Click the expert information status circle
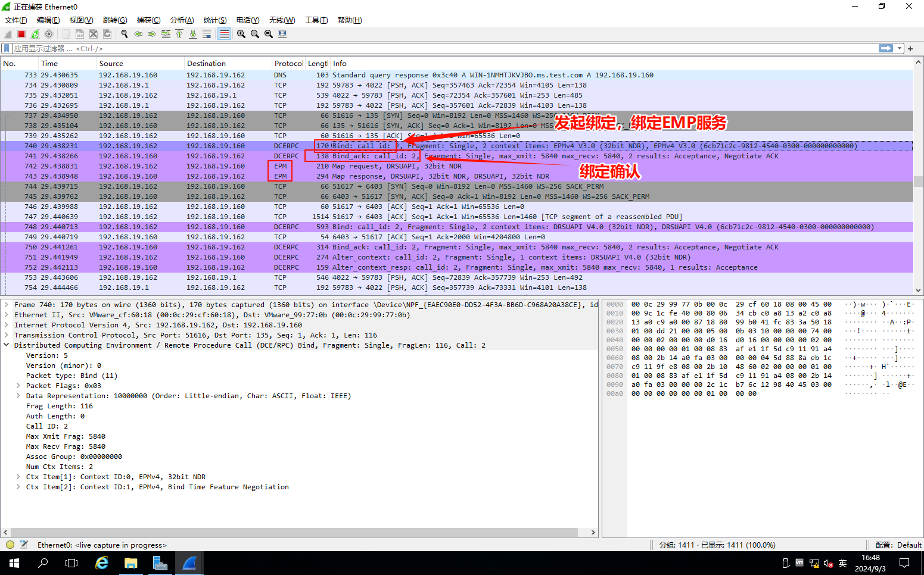 [x=10, y=545]
